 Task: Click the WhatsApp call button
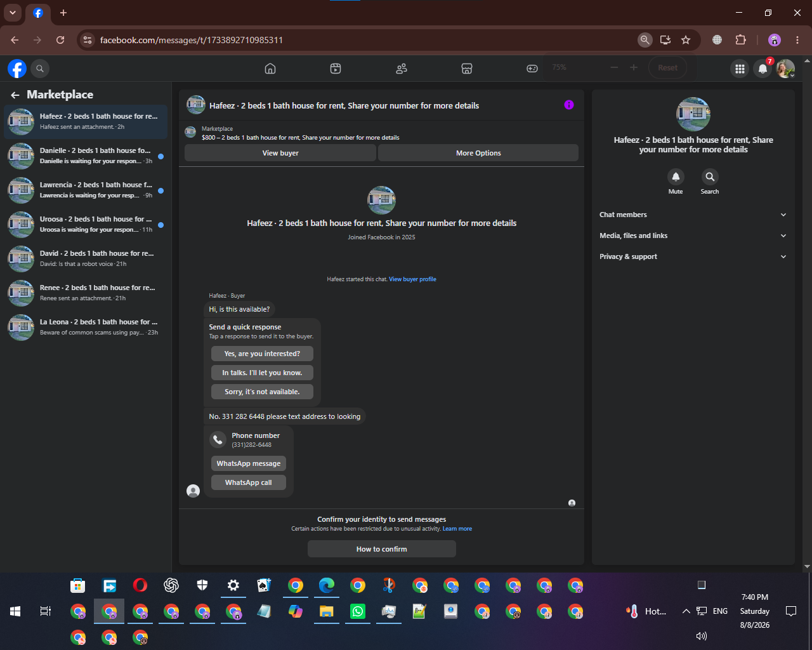pos(249,482)
